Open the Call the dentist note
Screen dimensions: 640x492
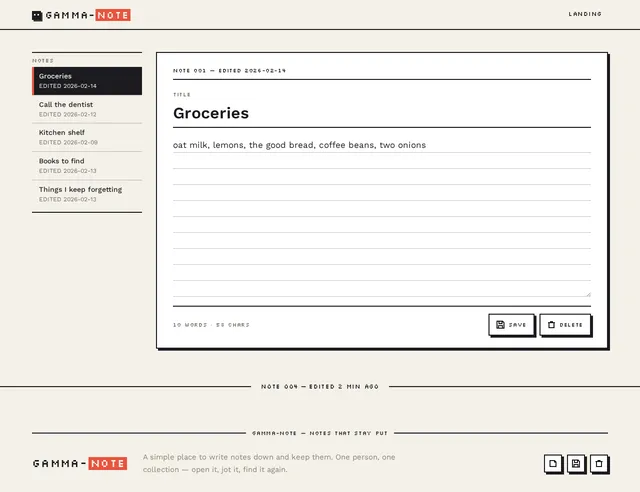87,109
